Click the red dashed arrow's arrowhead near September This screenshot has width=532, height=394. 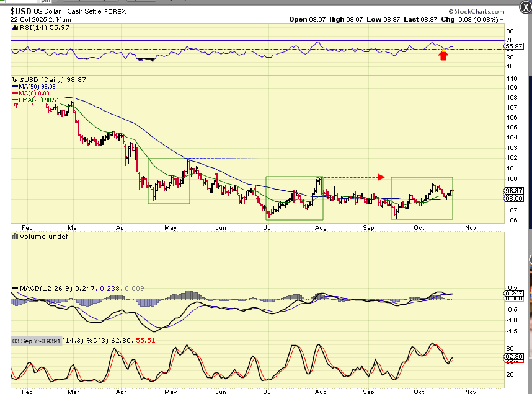(381, 177)
